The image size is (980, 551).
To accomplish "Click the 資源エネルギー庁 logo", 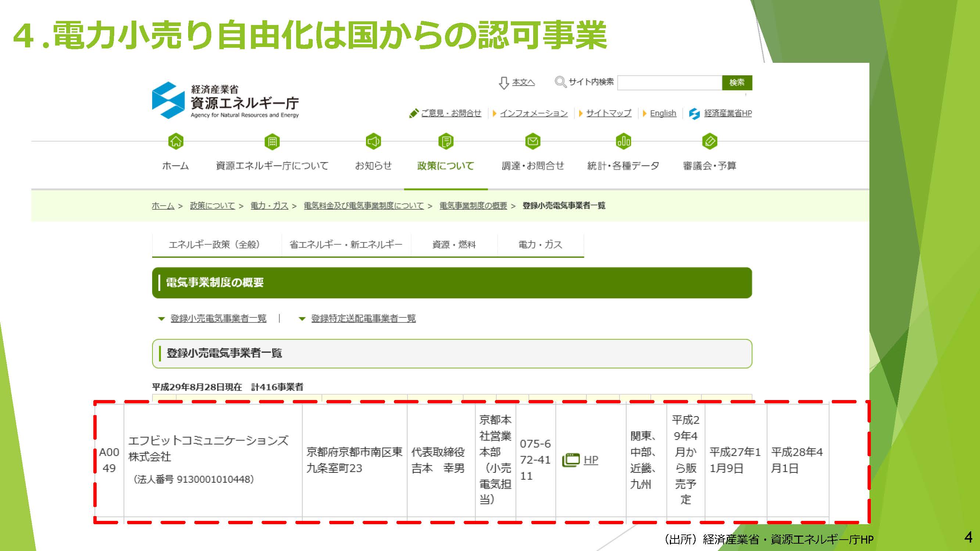I will 225,101.
